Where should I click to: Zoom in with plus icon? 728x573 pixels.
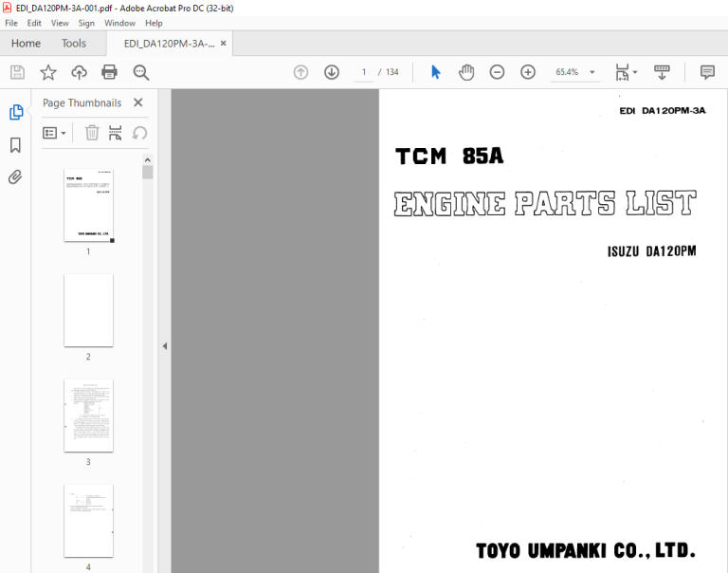click(528, 72)
